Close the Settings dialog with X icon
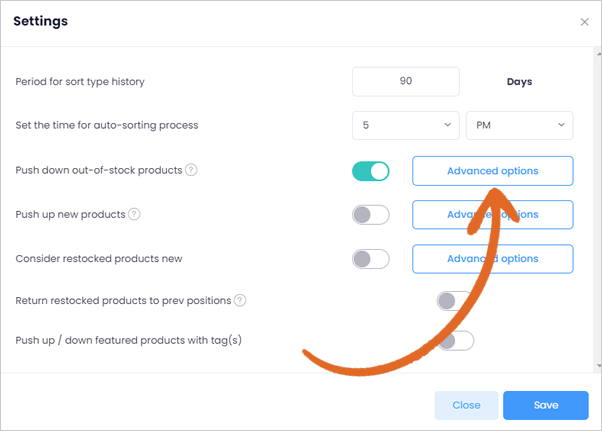The height and width of the screenshot is (431, 602). [x=584, y=22]
